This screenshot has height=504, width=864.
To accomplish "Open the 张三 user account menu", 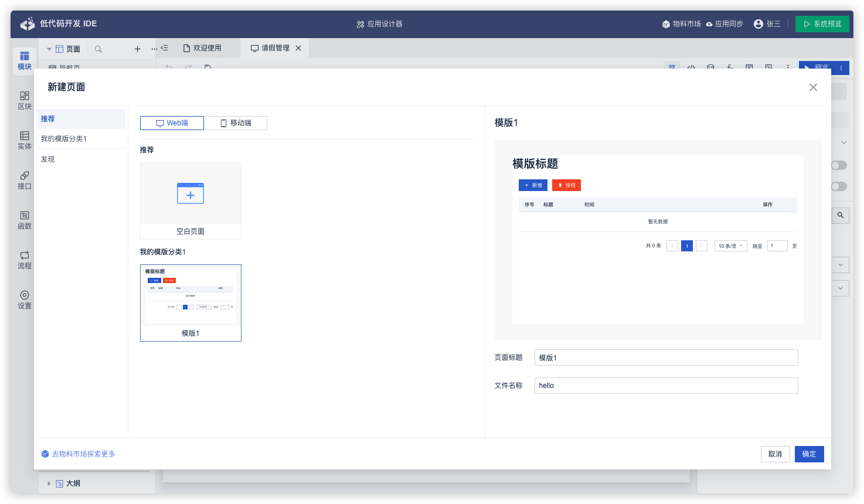I will coord(767,24).
